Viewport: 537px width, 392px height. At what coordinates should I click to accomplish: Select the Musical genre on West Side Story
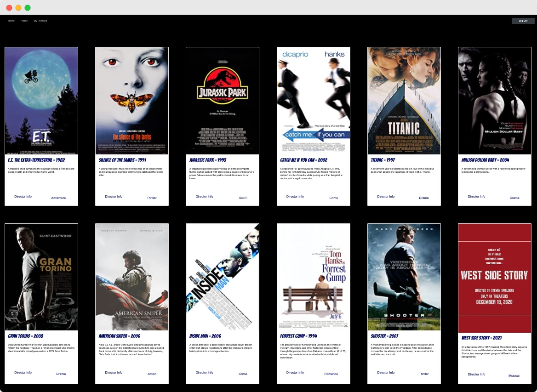point(514,375)
